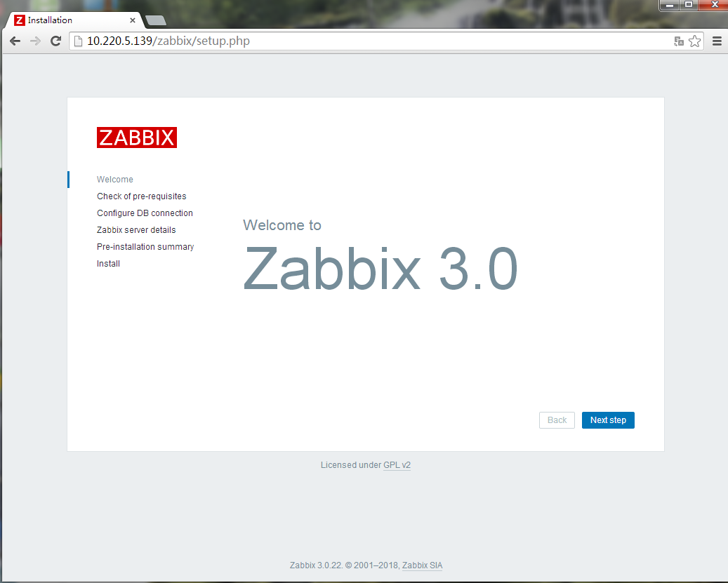
Task: Click the 'Zabbix 3.0.22' version text in footer
Action: (315, 565)
